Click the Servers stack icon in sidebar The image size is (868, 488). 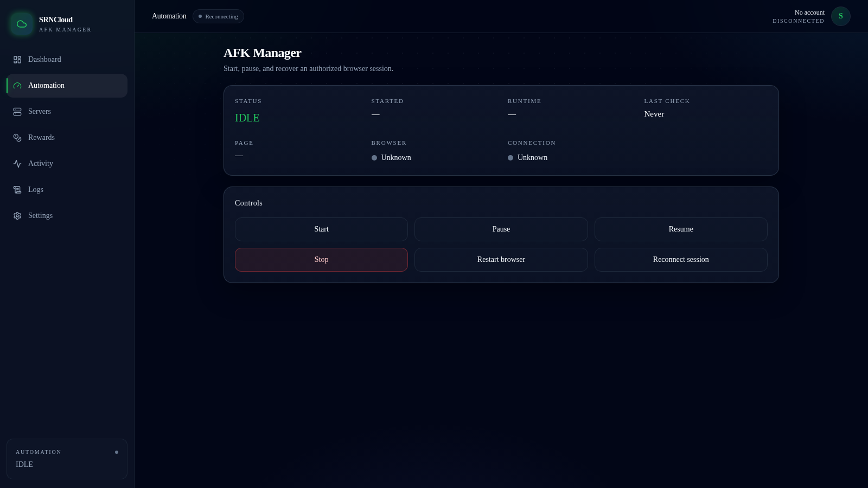coord(17,112)
